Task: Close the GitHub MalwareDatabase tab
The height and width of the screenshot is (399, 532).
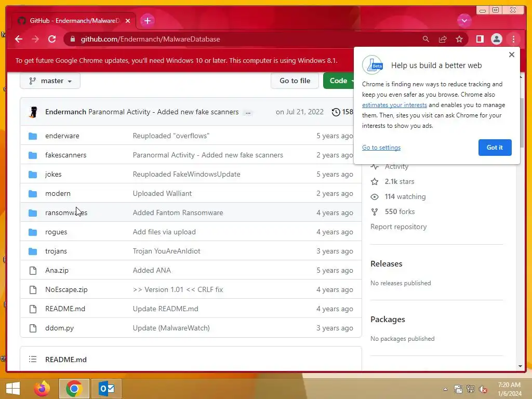Action: tap(128, 21)
